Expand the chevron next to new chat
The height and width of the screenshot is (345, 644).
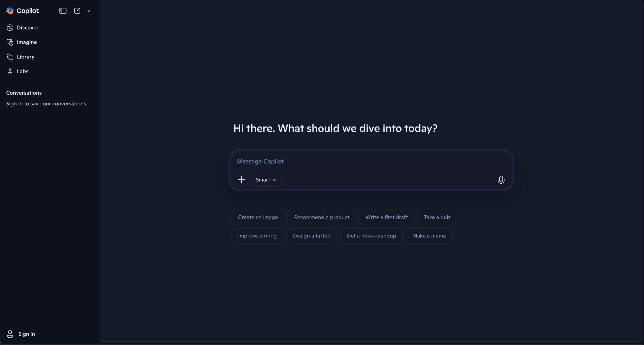(x=88, y=10)
